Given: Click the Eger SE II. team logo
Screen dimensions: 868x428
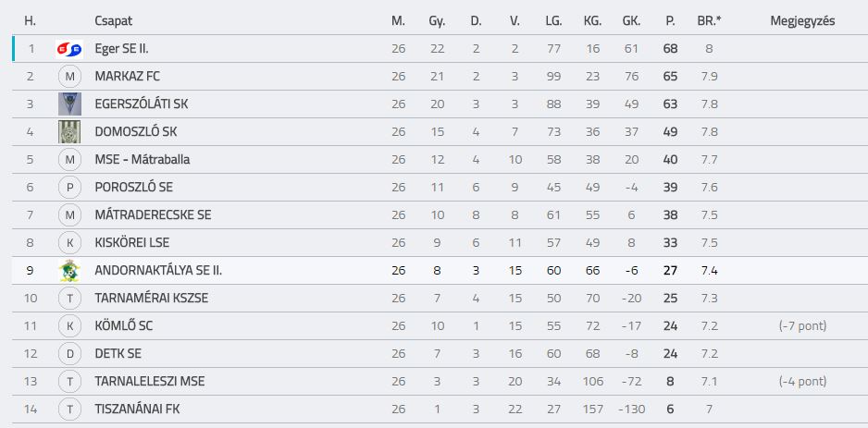Looking at the screenshot, I should pos(69,49).
